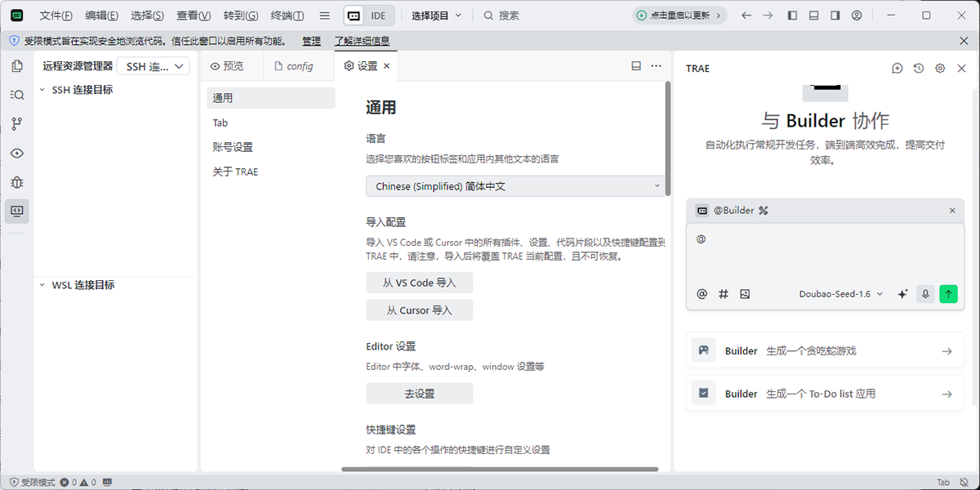
Task: Open the language dropdown Chinese (Simplified)
Action: tap(517, 186)
